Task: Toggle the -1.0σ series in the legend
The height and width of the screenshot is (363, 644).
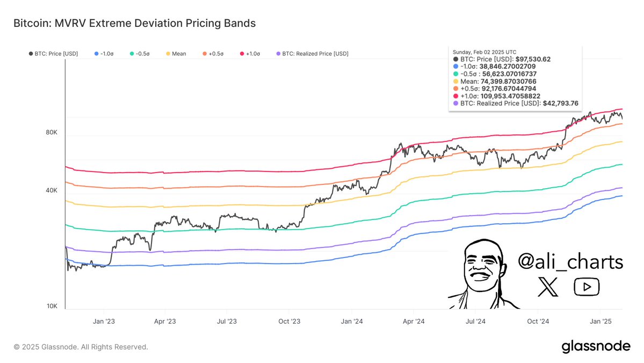Action: 106,54
